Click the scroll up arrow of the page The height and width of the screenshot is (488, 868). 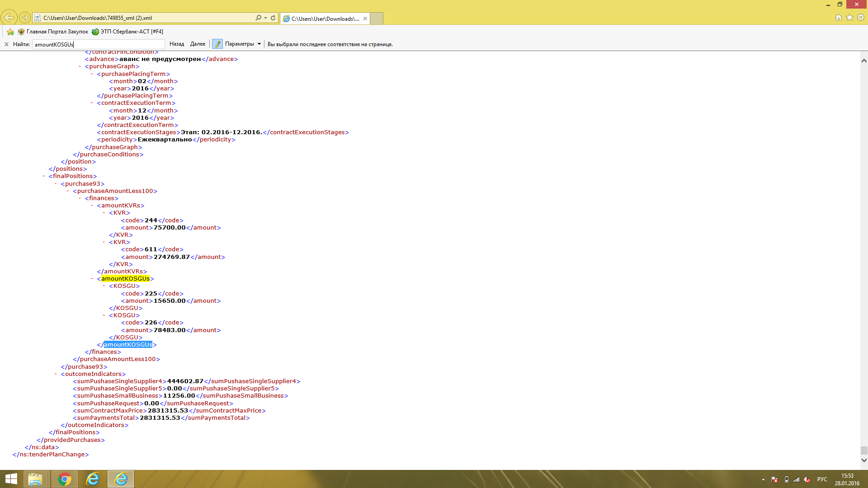coord(864,61)
